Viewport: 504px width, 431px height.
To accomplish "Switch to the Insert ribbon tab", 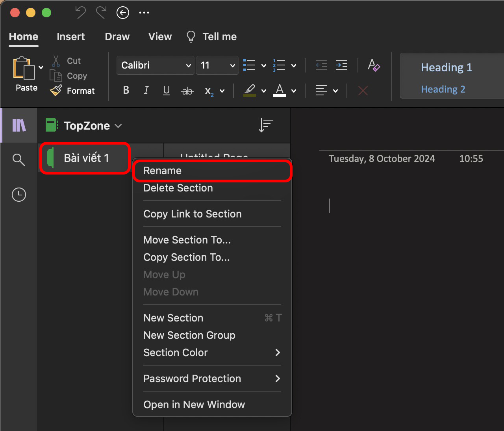I will point(71,37).
